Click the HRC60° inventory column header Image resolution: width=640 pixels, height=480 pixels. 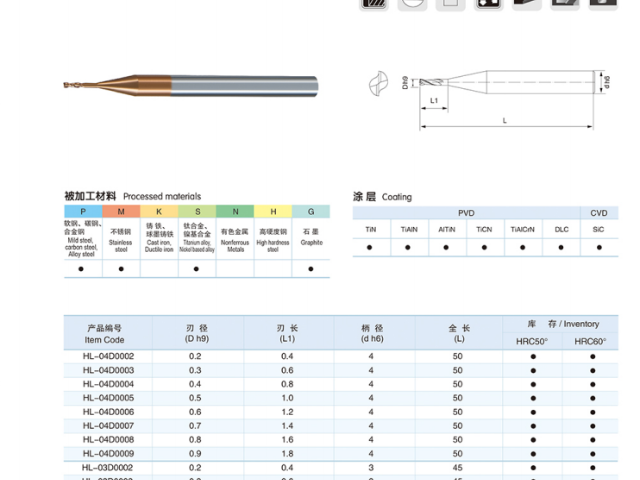590,341
